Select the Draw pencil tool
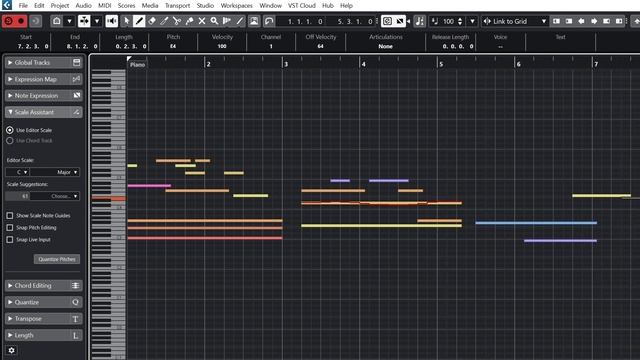This screenshot has height=360, width=640. [139, 21]
